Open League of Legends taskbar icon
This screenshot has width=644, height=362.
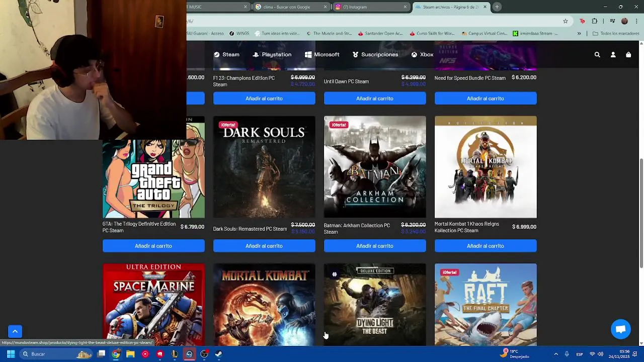[x=175, y=354]
